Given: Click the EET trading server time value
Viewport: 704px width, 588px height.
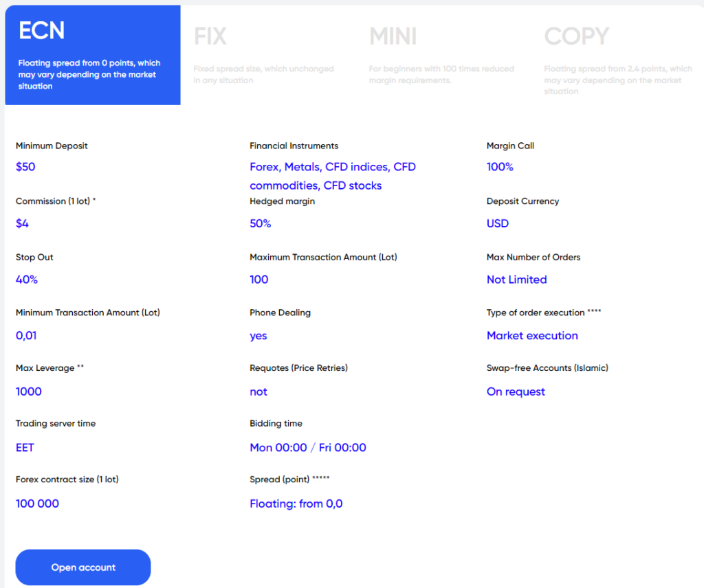Looking at the screenshot, I should [25, 448].
